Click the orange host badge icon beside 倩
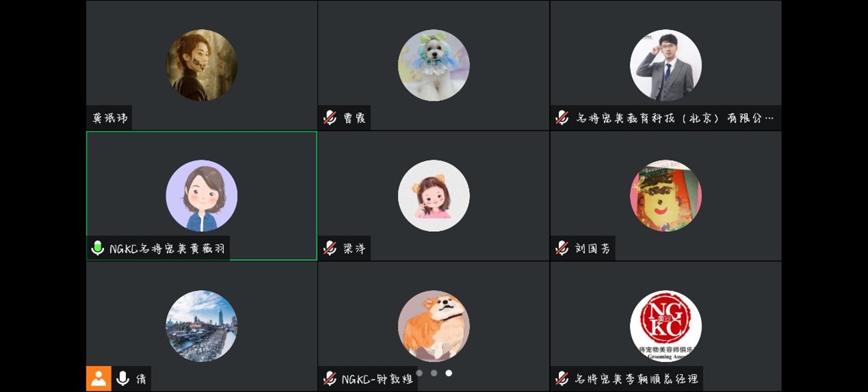Screen dimensions: 868x392 coord(98,378)
